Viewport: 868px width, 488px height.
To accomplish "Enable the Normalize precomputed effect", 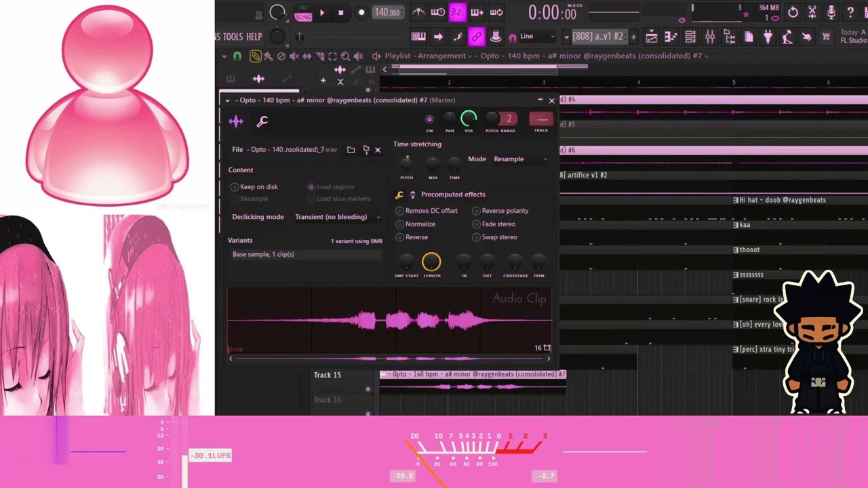I will [416, 224].
